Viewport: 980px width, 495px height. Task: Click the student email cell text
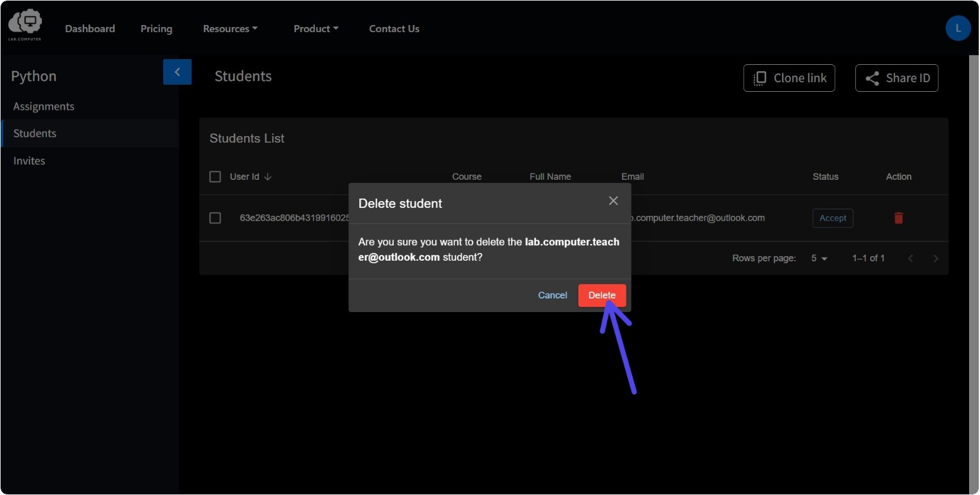tap(698, 218)
